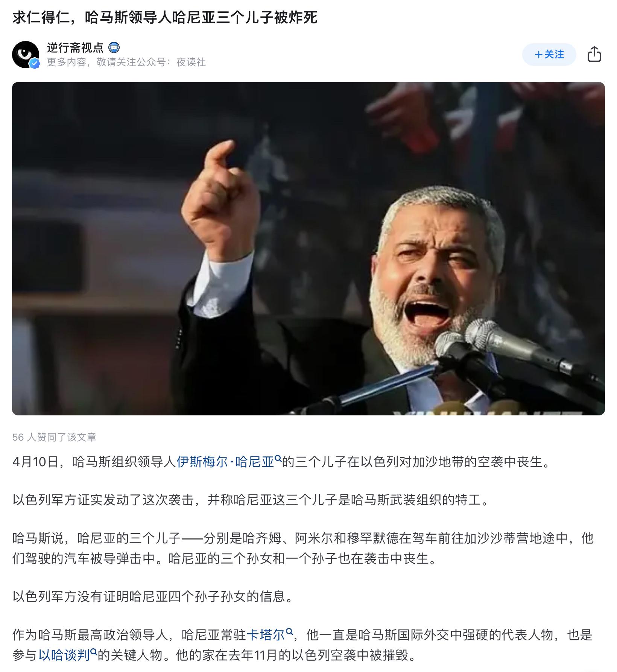Open the 逆行斋视点 author avatar

(26, 55)
